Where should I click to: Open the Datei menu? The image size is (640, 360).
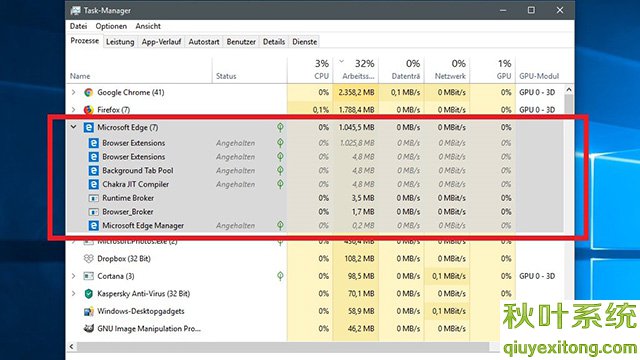click(78, 26)
